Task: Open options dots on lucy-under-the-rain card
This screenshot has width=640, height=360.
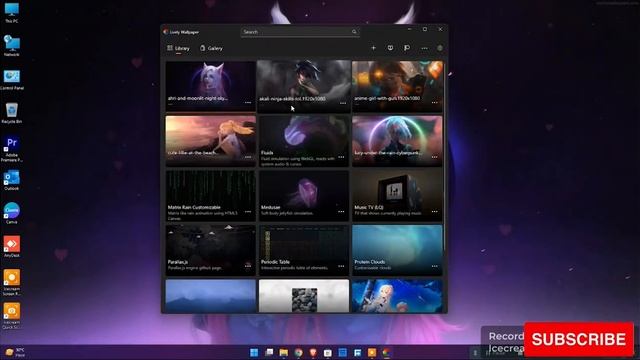Action: (435, 157)
